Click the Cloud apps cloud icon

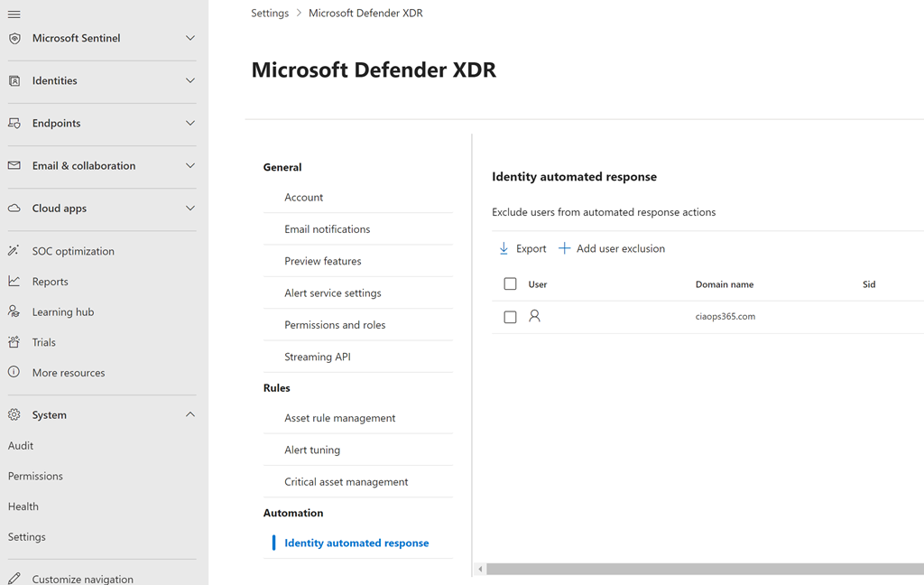click(14, 208)
